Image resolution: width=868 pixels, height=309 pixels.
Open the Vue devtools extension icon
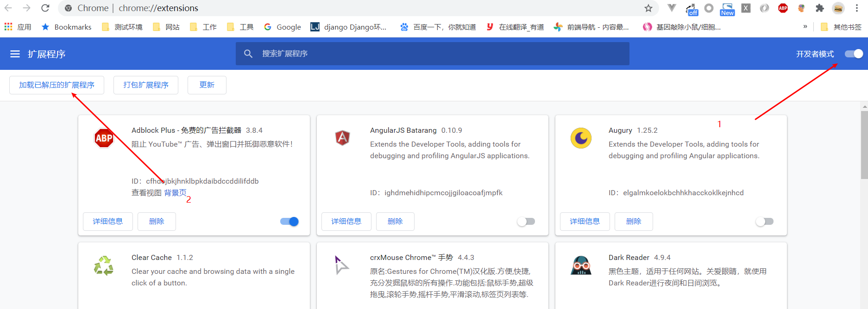coord(672,8)
